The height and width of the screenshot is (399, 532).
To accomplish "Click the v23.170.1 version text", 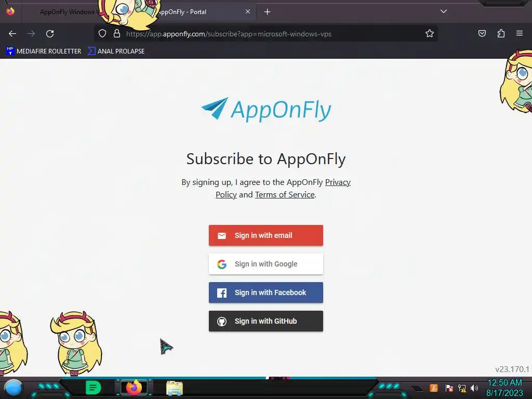I will click(x=512, y=369).
